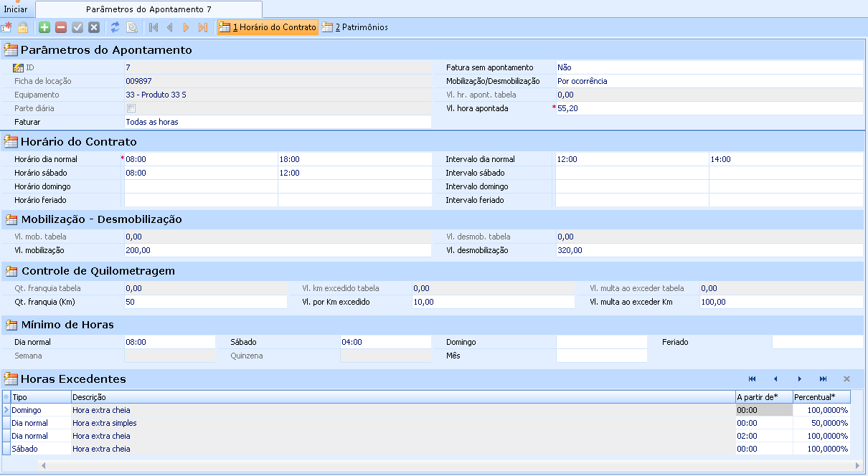
Task: Click the Vl. multa ao exceder Km field
Action: click(x=781, y=302)
